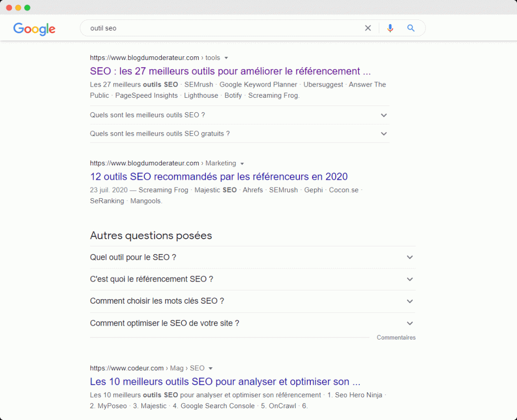The width and height of the screenshot is (517, 420).
Task: Open dropdown arrow next to blogdumoderateur tools URL
Action: [226, 58]
